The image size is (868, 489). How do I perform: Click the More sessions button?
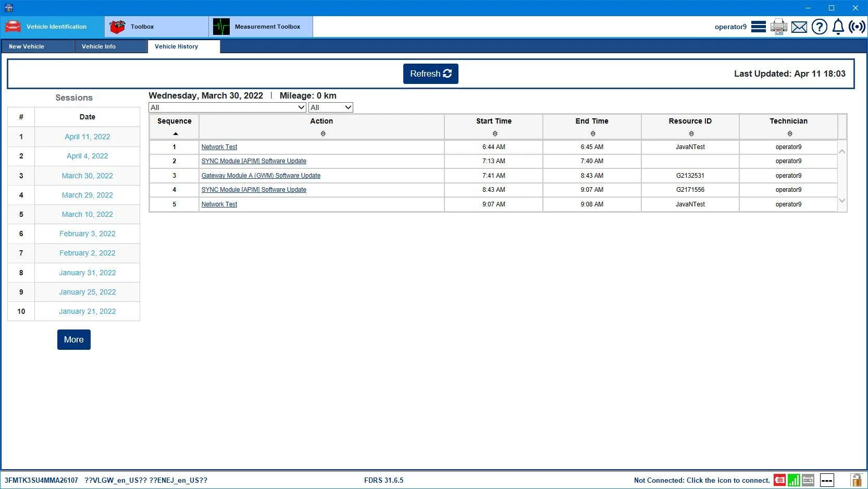tap(74, 339)
